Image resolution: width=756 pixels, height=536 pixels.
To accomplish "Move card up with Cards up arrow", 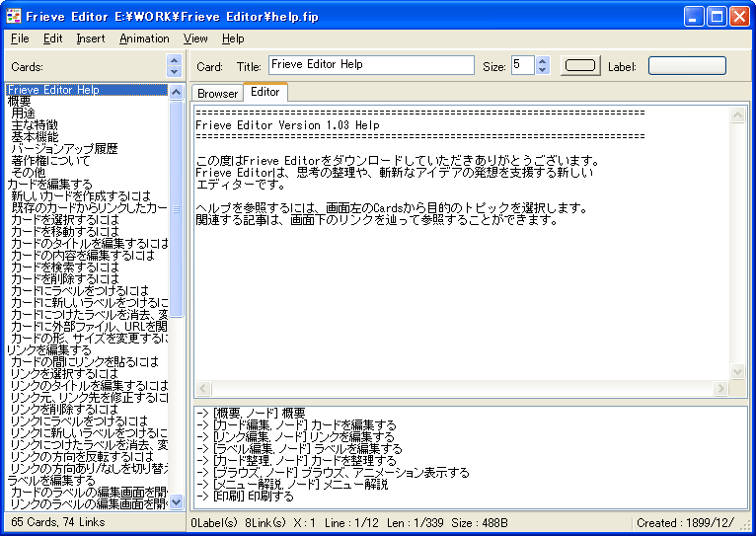I will coord(174,60).
